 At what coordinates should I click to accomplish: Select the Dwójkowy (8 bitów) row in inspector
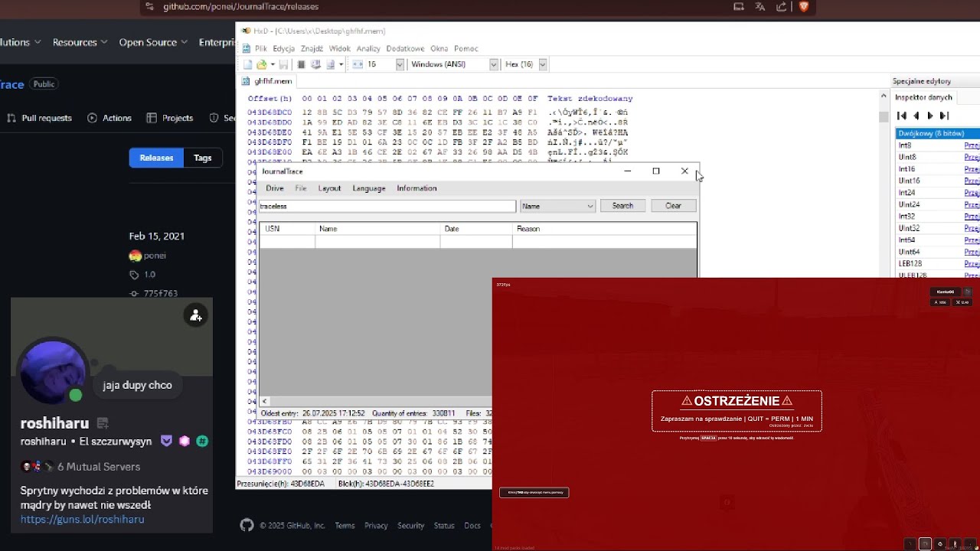[937, 133]
